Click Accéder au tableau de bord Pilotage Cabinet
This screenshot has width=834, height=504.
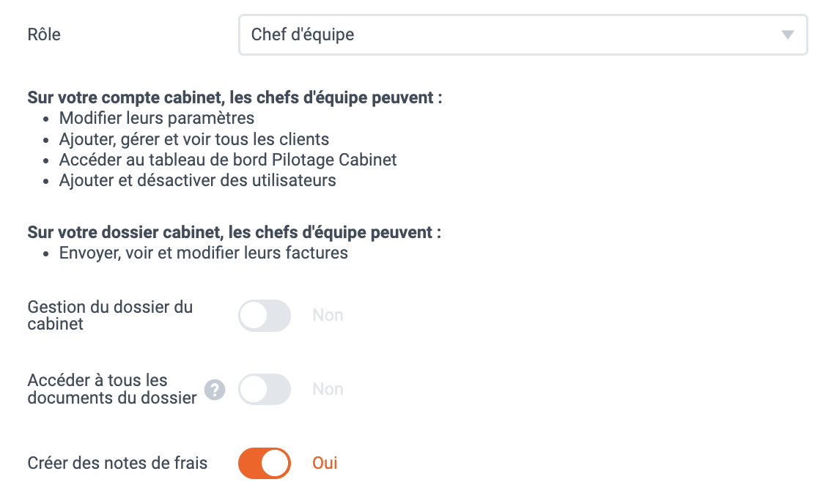pyautogui.click(x=228, y=160)
